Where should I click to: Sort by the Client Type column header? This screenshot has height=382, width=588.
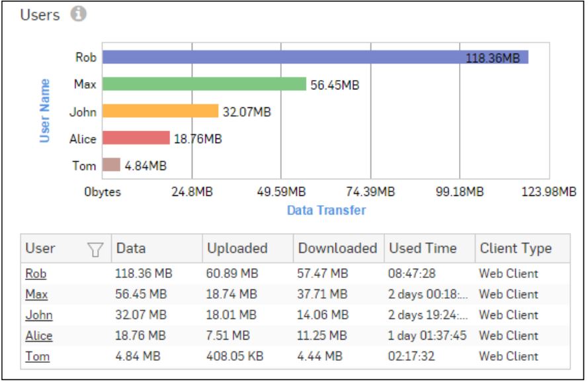click(516, 249)
